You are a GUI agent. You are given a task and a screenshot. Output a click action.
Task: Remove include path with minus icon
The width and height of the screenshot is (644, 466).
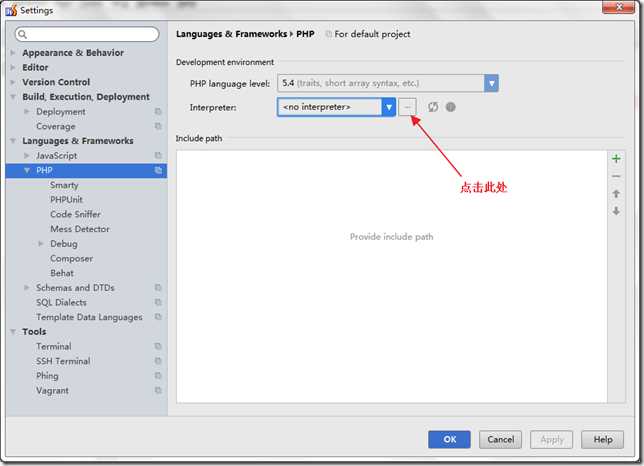[x=616, y=176]
